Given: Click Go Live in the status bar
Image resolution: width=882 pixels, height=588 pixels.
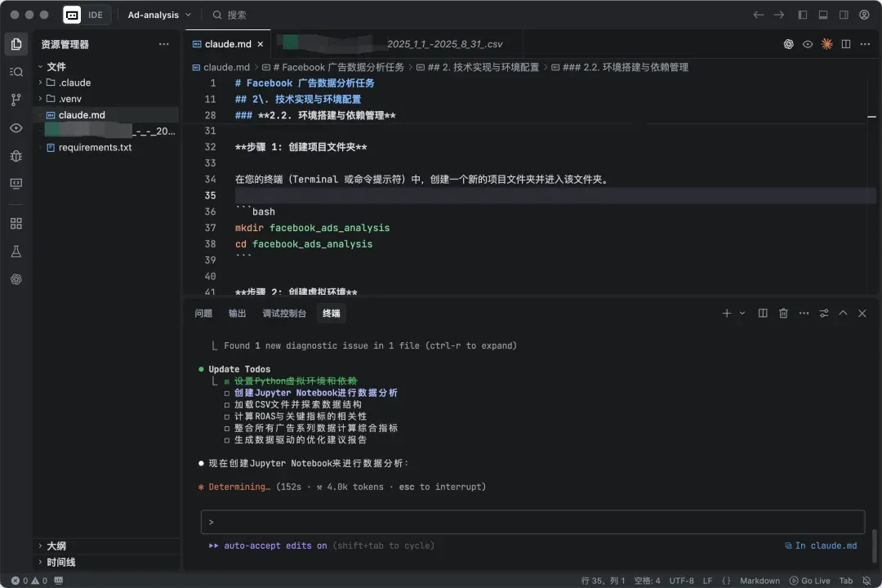Looking at the screenshot, I should [809, 581].
